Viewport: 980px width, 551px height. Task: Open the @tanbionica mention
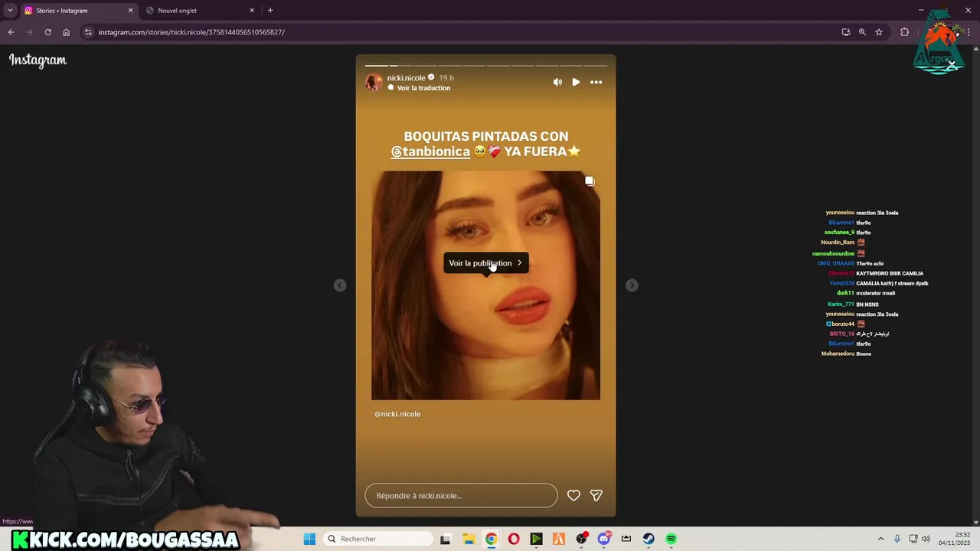430,152
